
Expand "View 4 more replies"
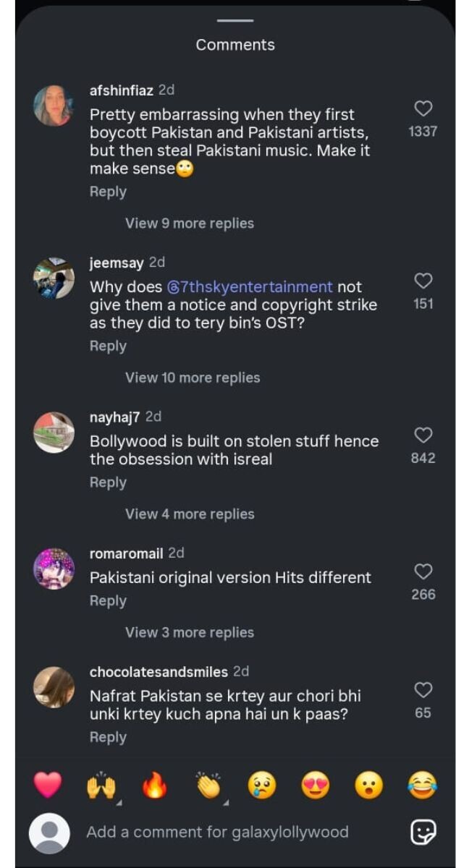190,514
